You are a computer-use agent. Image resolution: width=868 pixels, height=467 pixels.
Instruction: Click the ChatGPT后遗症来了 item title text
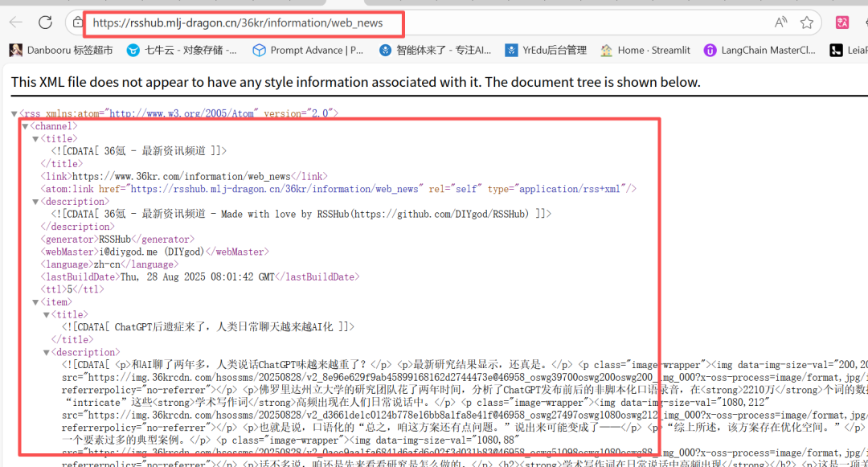[207, 327]
